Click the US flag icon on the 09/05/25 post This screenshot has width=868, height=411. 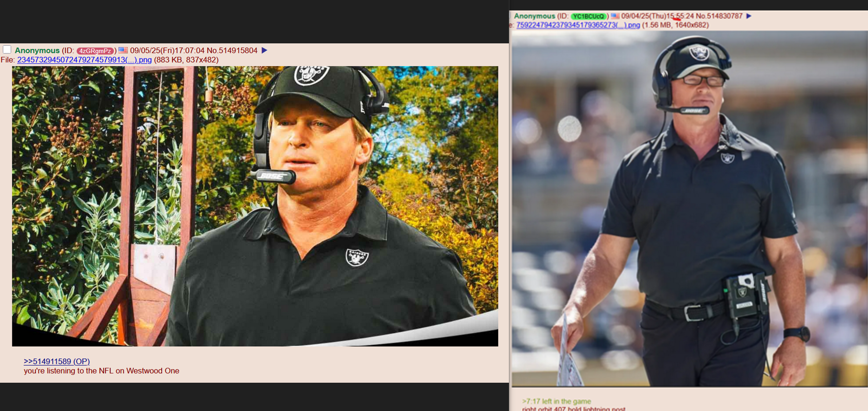123,50
